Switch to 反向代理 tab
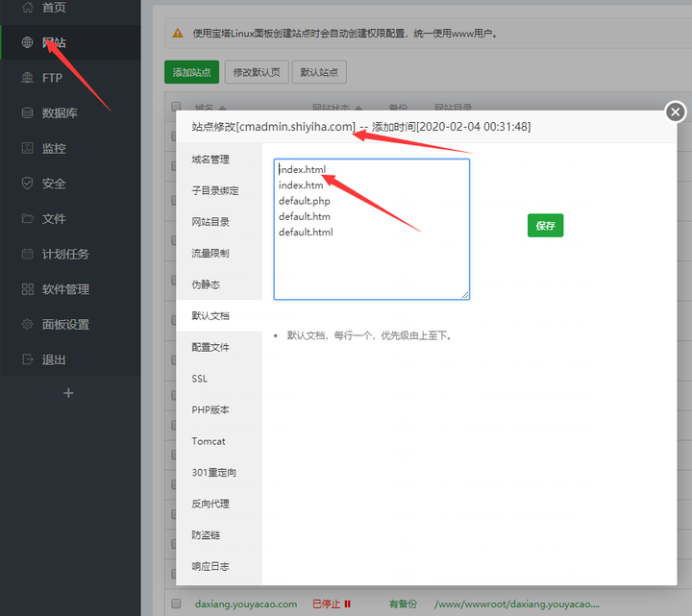Screen dimensions: 692x616 [219, 504]
